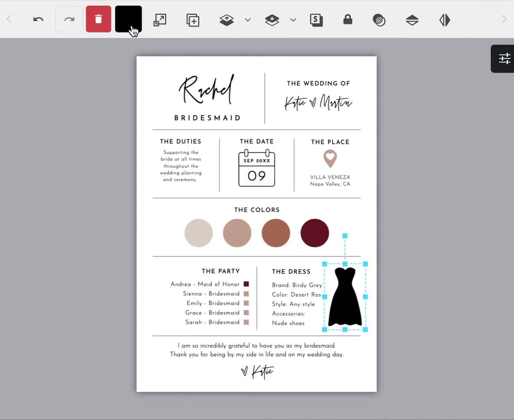Select the duties description paragraph
514x420 pixels.
point(181,166)
